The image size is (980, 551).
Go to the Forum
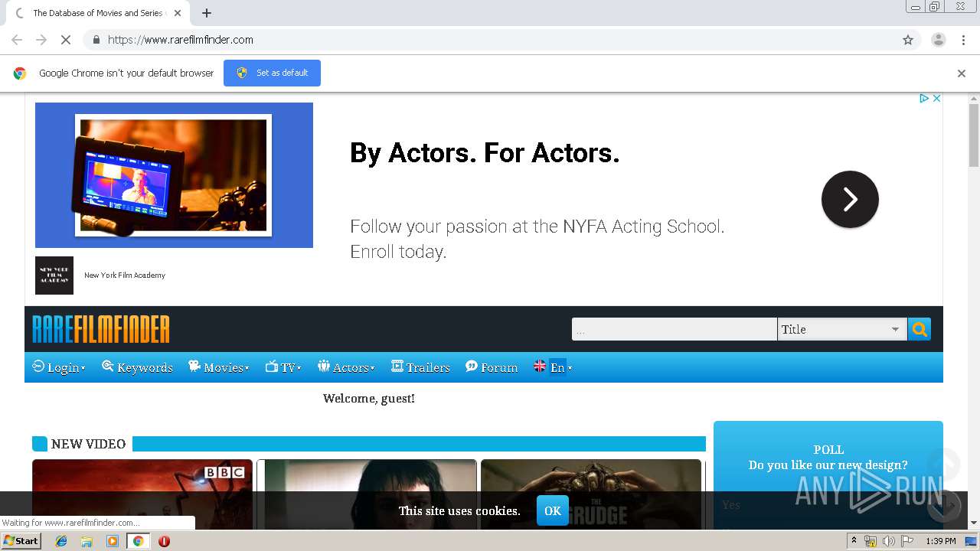click(492, 367)
